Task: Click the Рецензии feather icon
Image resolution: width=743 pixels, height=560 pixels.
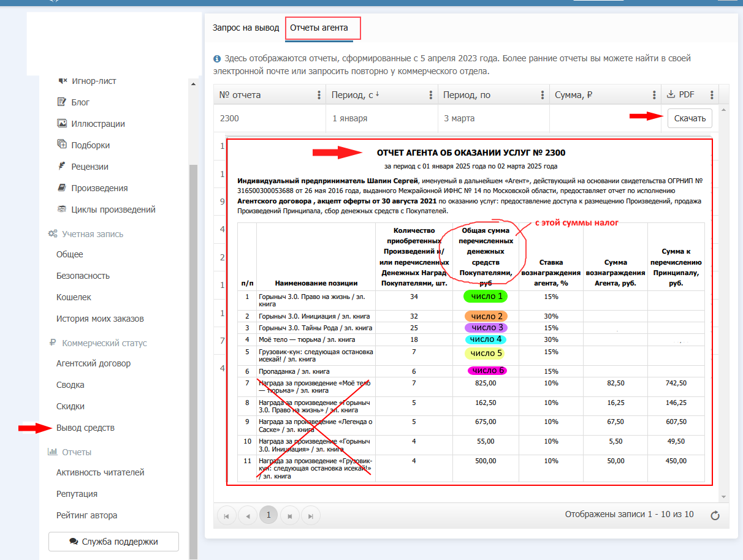Action: pyautogui.click(x=62, y=166)
